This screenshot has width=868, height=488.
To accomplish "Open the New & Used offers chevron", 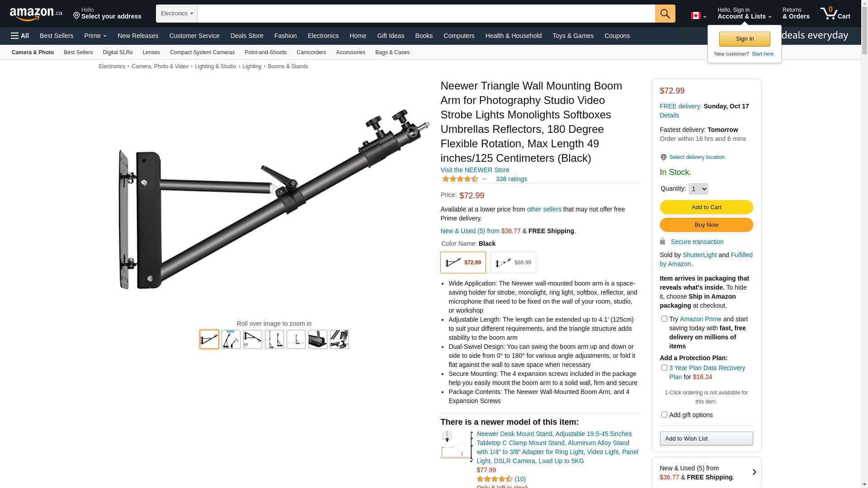I will click(x=754, y=472).
